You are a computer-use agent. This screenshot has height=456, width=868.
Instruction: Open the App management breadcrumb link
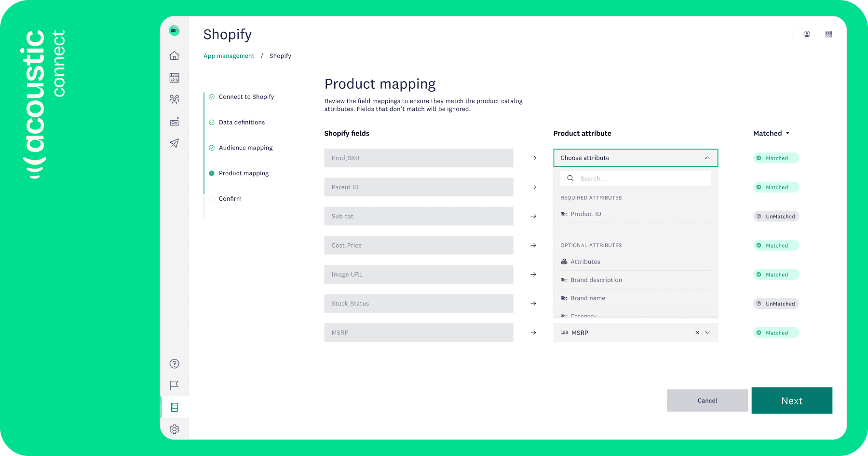point(229,55)
